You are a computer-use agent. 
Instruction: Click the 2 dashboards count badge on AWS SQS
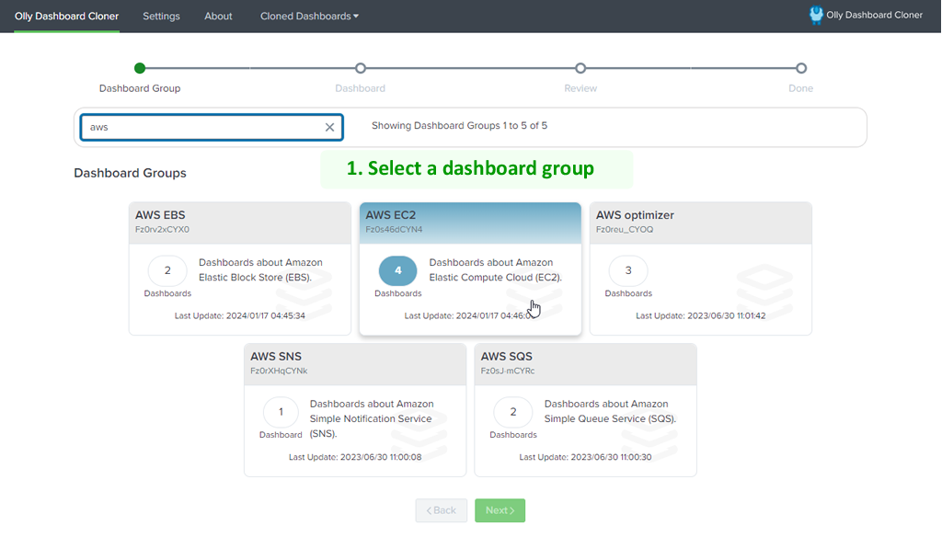coord(513,412)
